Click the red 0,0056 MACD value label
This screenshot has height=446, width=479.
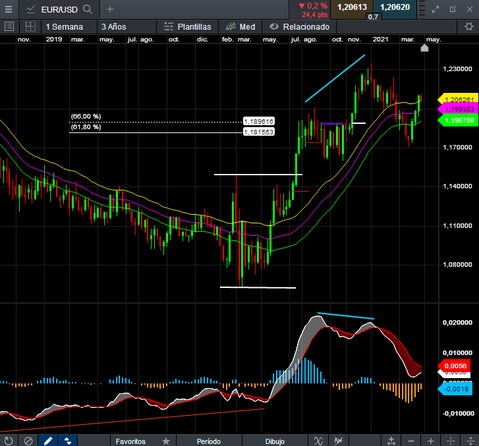coord(454,366)
